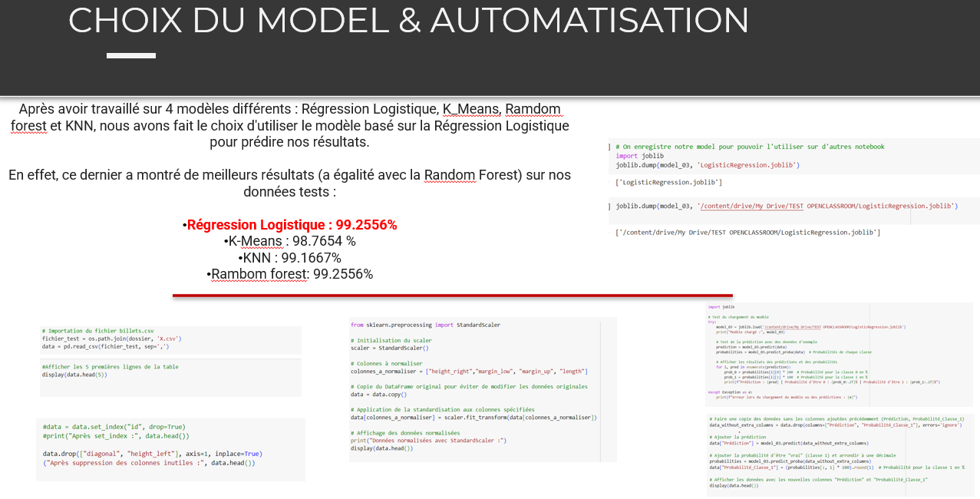Click the joblib.dump line with the Drive path
Image resolution: width=980 pixels, height=499 pixels.
coord(787,207)
